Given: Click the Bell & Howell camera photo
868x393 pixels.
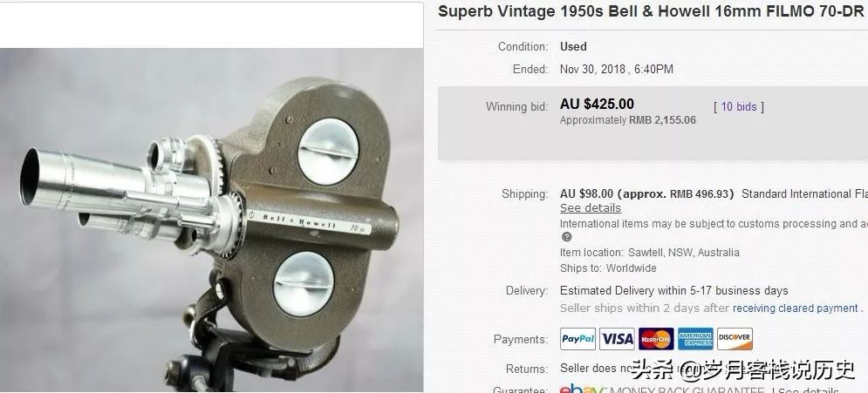Looking at the screenshot, I should pyautogui.click(x=211, y=220).
